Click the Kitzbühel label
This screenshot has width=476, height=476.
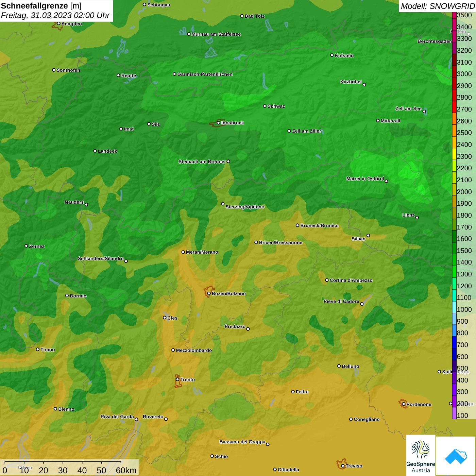click(351, 82)
